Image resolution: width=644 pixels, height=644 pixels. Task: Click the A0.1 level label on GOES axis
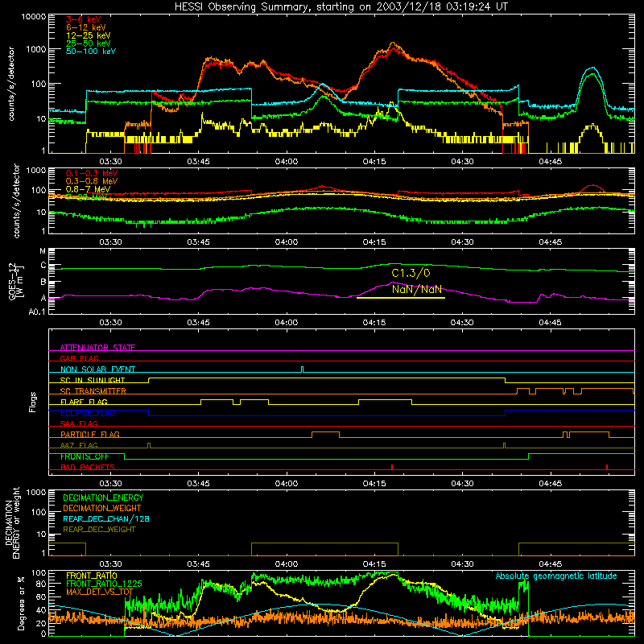click(x=37, y=312)
